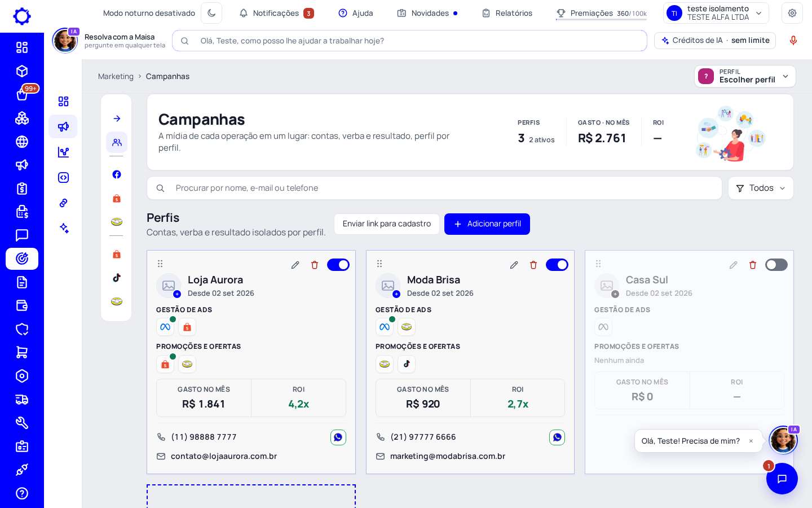
Task: Open Notificações in top bar
Action: point(276,13)
